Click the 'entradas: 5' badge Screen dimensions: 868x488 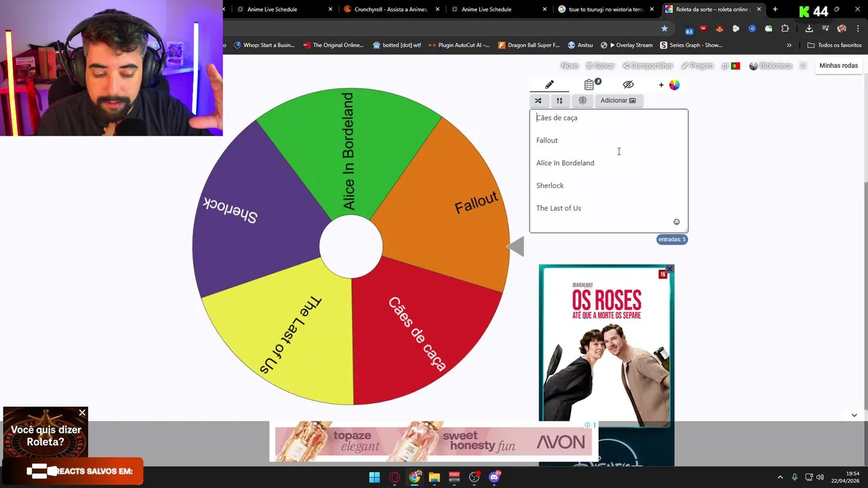pos(672,239)
